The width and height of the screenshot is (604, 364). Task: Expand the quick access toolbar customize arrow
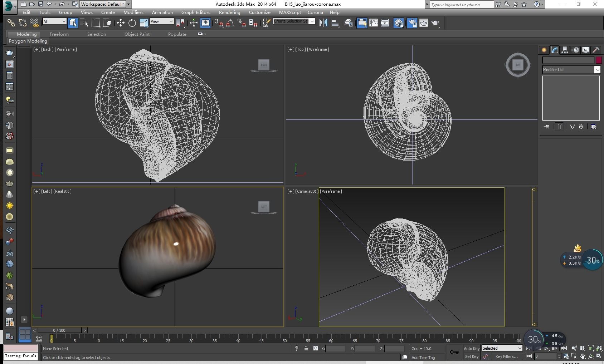[128, 4]
